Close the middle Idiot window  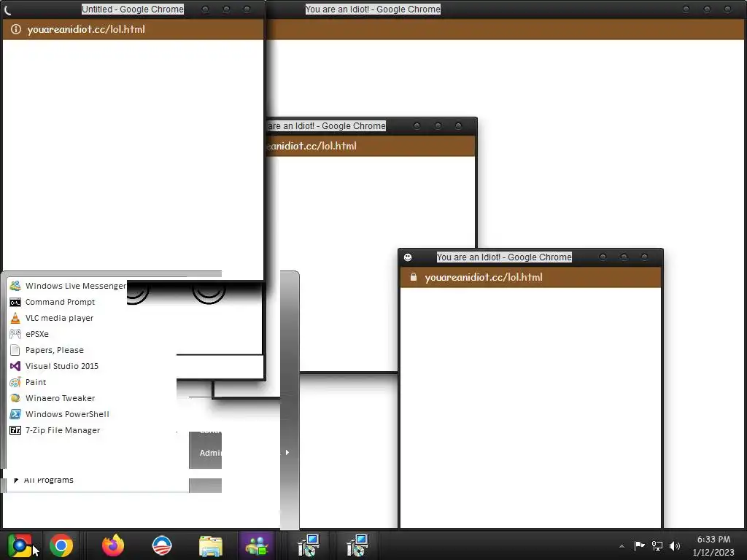coord(458,125)
